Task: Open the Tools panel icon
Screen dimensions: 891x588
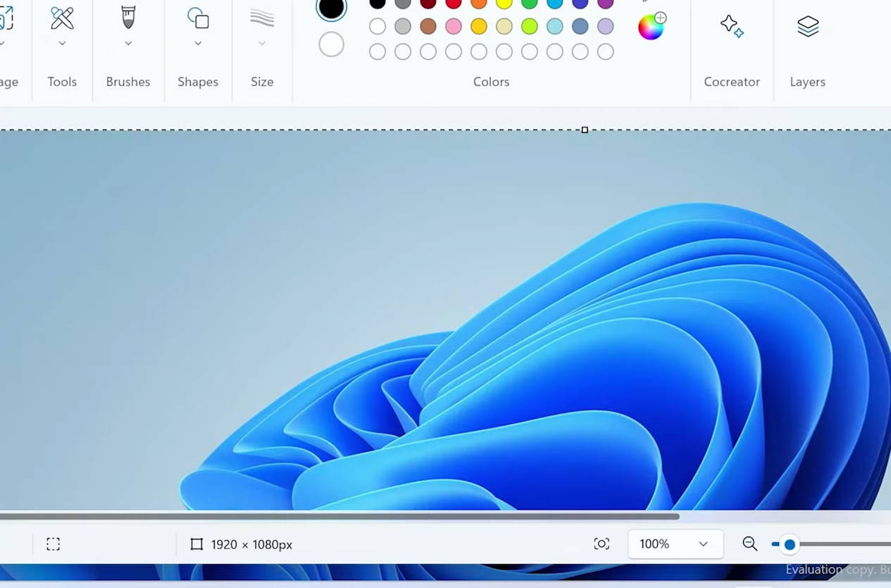Action: [62, 19]
